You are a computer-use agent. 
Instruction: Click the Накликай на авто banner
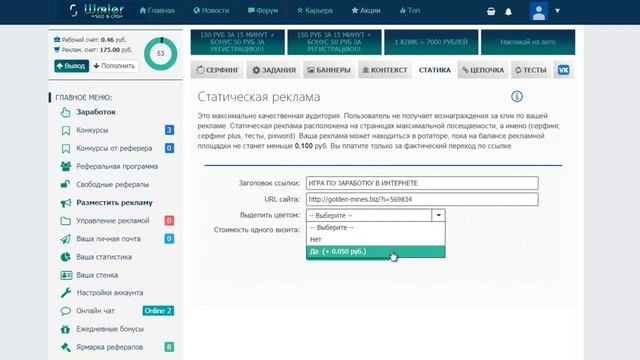click(528, 42)
